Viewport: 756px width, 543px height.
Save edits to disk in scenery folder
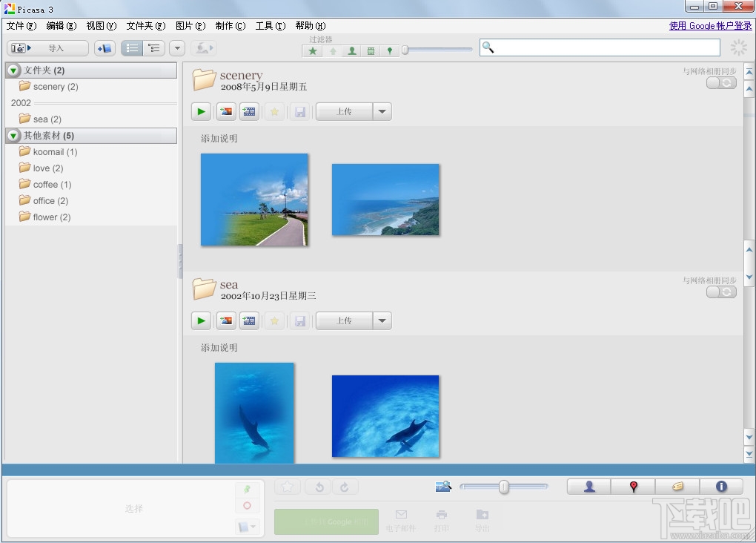300,111
